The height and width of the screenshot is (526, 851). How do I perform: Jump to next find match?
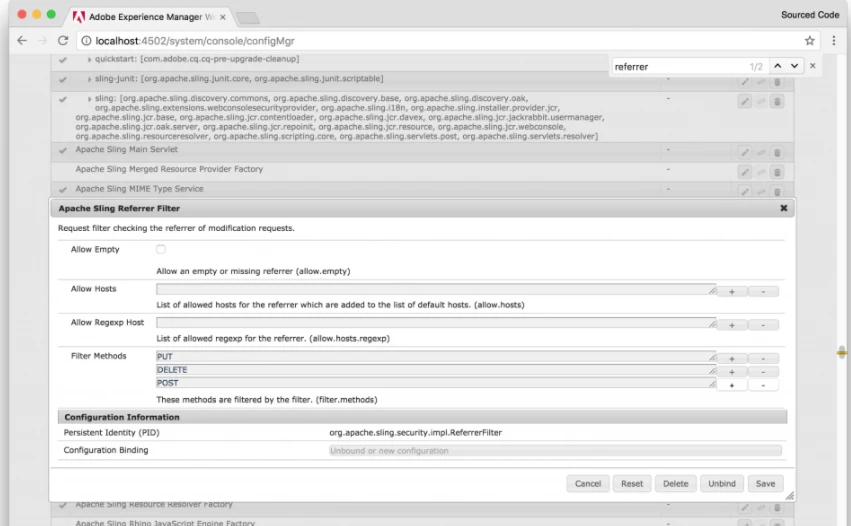[x=794, y=66]
